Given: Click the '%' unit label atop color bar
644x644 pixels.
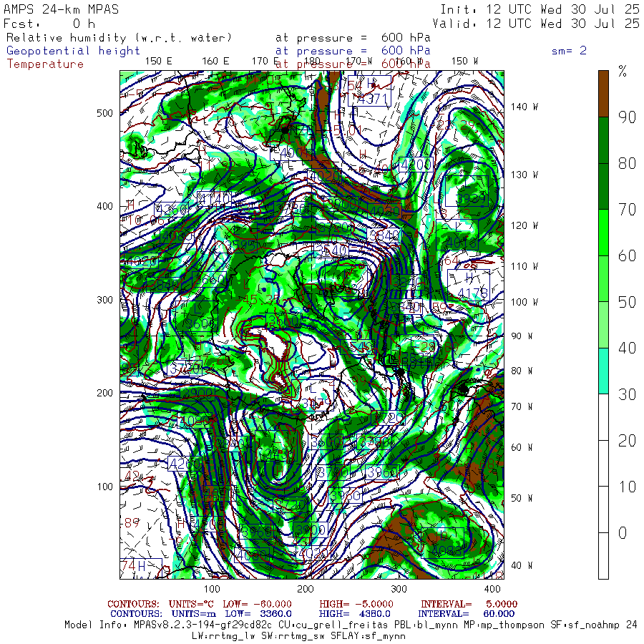Looking at the screenshot, I should click(623, 72).
